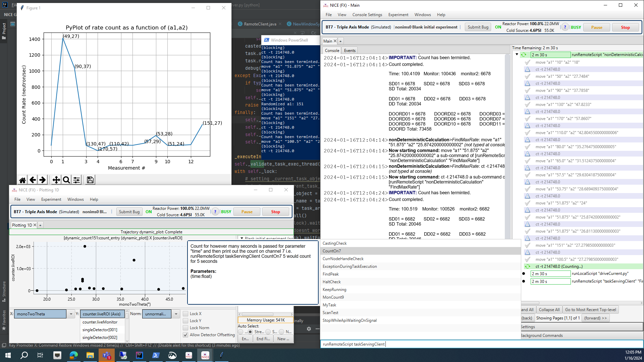Open the Norm unnormalized dropdown
This screenshot has width=644, height=362.
pyautogui.click(x=176, y=314)
